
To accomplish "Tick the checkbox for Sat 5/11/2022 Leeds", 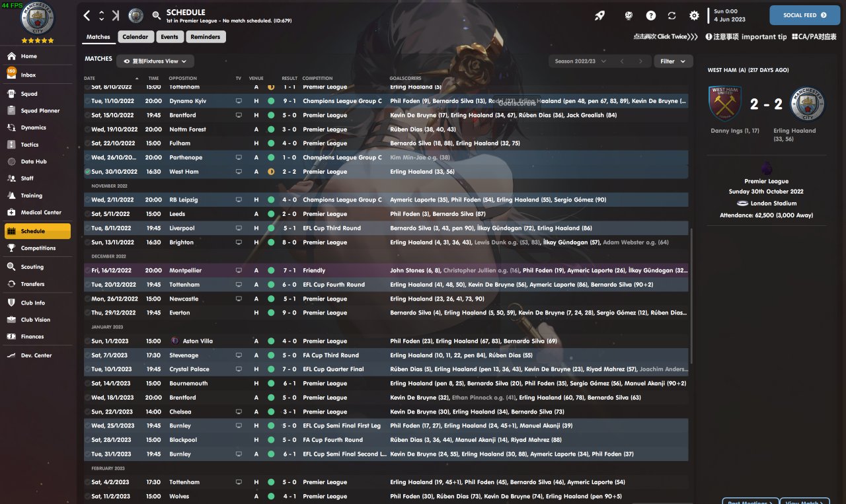I will pos(87,214).
